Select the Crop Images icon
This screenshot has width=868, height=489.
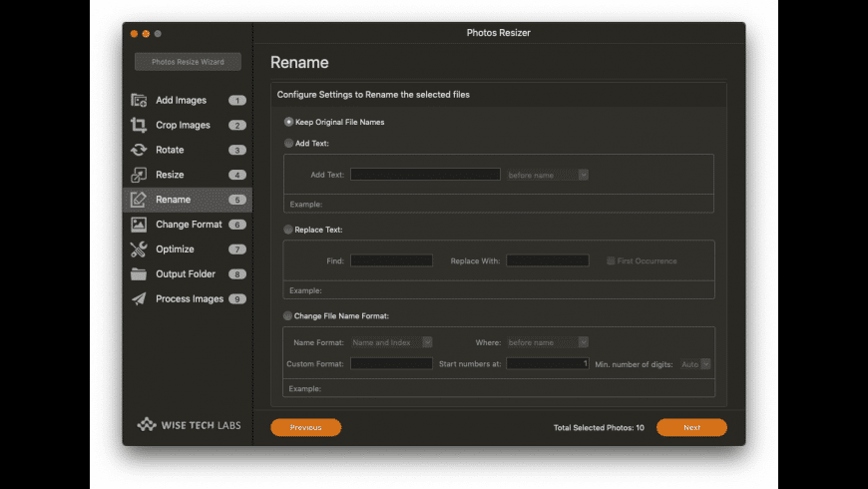(139, 126)
